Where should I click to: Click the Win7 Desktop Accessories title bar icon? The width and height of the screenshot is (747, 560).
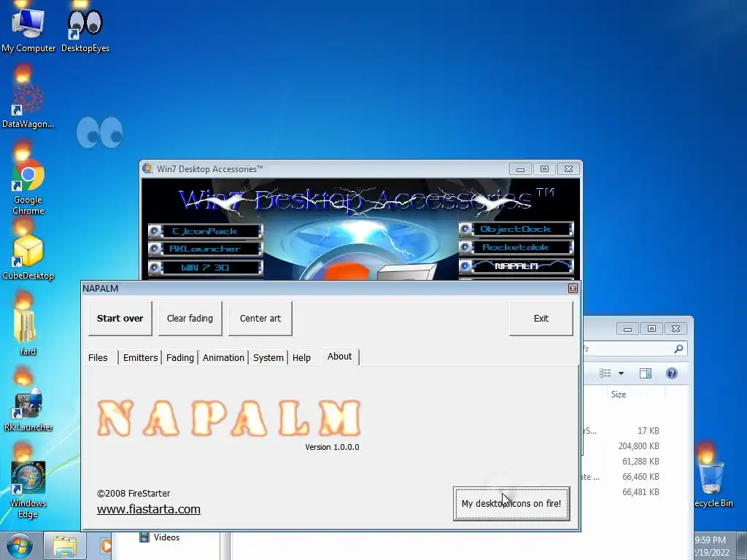coord(148,168)
